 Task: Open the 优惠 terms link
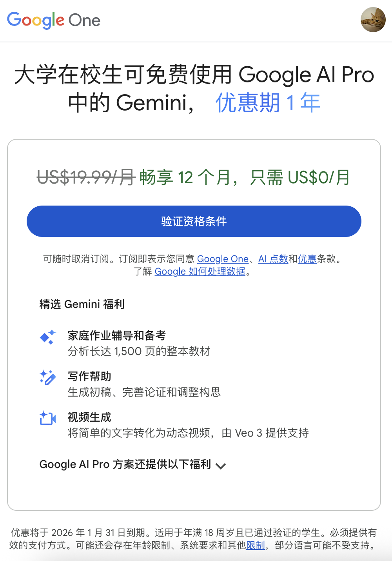307,259
